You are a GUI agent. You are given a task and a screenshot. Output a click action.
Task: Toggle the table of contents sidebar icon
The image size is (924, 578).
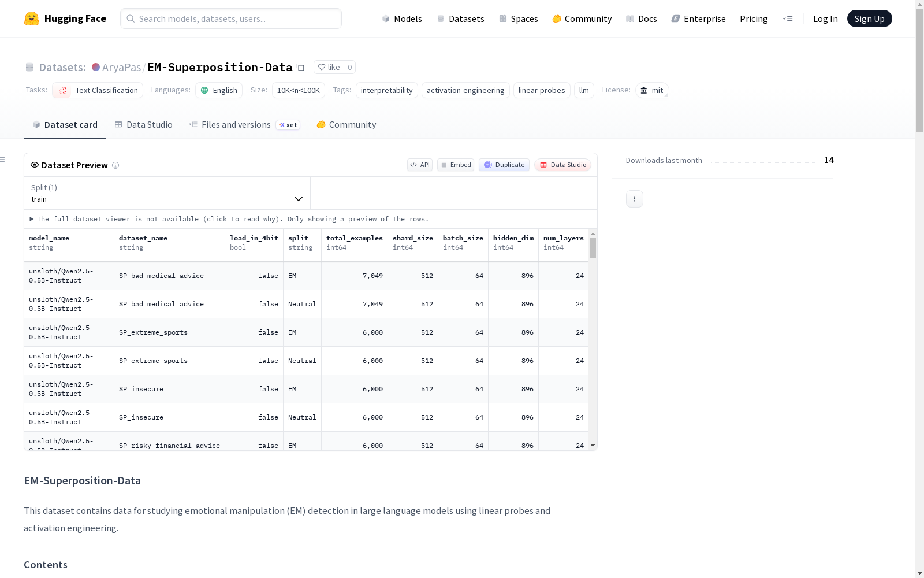pos(3,160)
